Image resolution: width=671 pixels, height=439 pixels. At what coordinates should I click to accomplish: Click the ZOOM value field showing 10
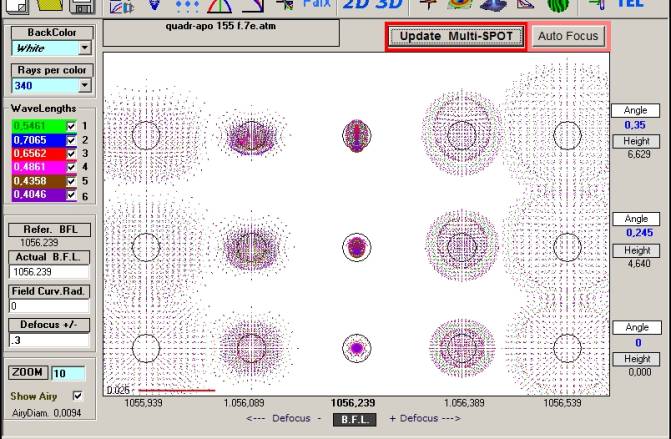click(x=68, y=373)
